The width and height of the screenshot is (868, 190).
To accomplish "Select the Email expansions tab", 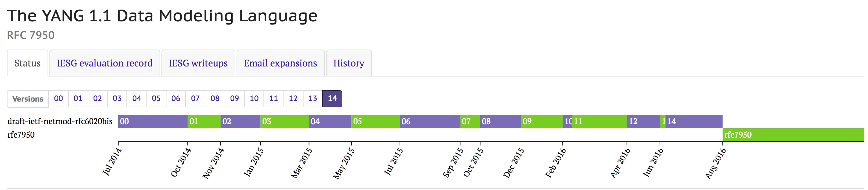I will click(280, 63).
